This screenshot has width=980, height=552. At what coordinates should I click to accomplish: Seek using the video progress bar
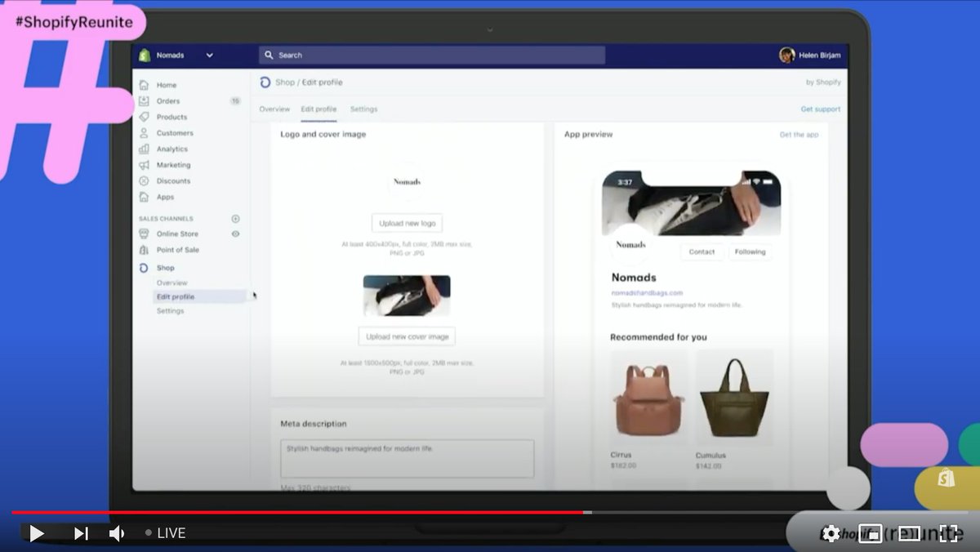490,513
